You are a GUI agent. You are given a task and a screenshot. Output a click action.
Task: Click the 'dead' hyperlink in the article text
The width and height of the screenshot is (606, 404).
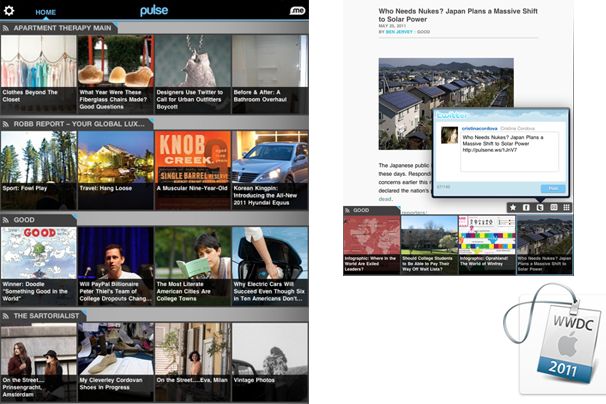click(x=385, y=199)
